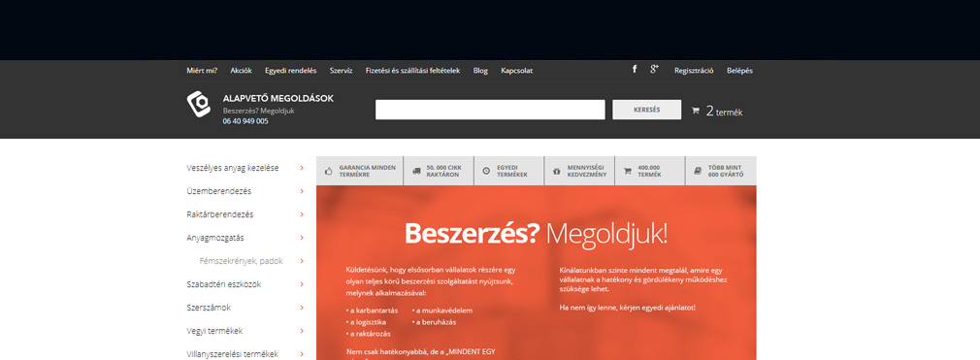The width and height of the screenshot is (980, 360).
Task: Click clock icon beside Egyedi termékek
Action: [x=486, y=171]
